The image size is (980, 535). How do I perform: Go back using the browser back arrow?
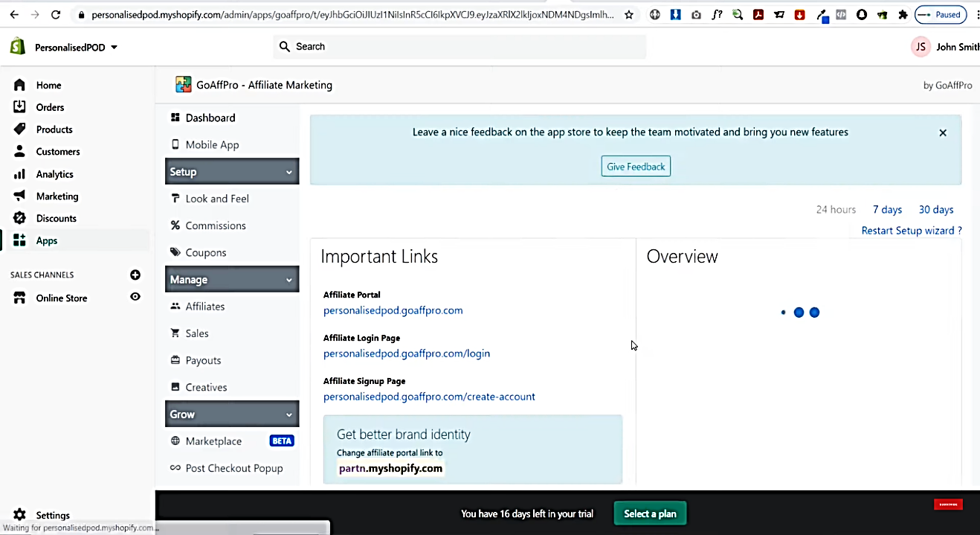point(14,14)
